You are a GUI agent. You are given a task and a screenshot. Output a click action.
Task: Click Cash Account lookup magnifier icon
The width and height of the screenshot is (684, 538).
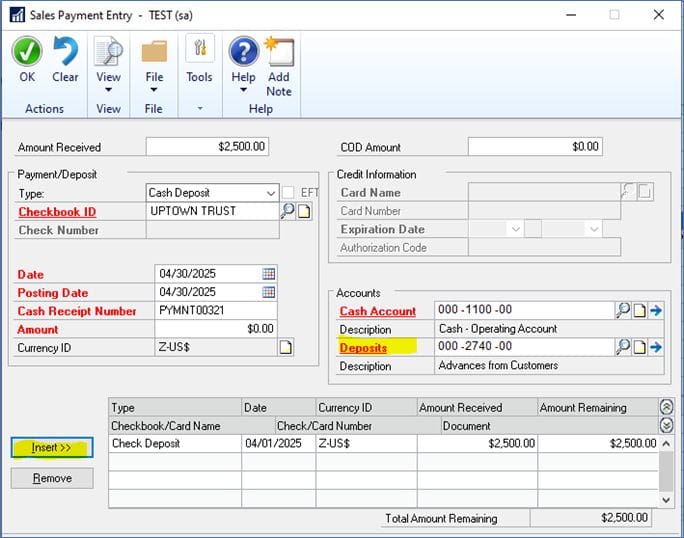tap(623, 310)
